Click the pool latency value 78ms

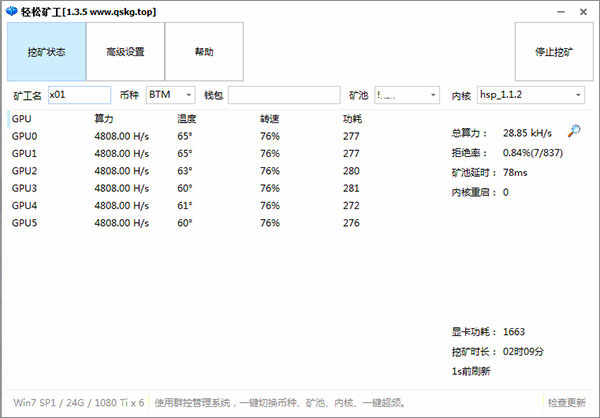515,173
